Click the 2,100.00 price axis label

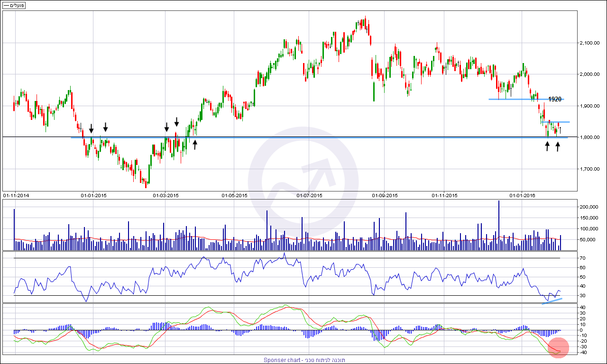[590, 43]
